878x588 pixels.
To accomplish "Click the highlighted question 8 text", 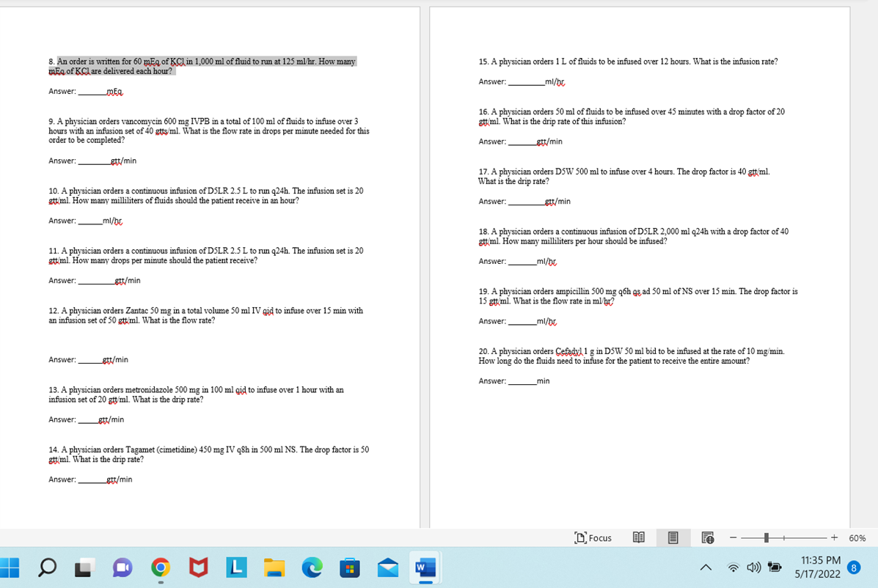I will click(x=202, y=66).
